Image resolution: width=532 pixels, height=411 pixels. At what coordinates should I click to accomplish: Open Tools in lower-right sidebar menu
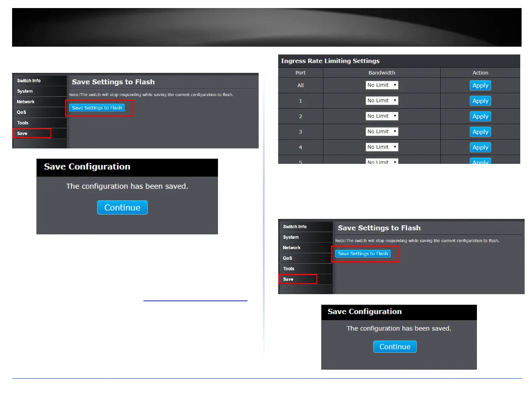click(x=306, y=269)
